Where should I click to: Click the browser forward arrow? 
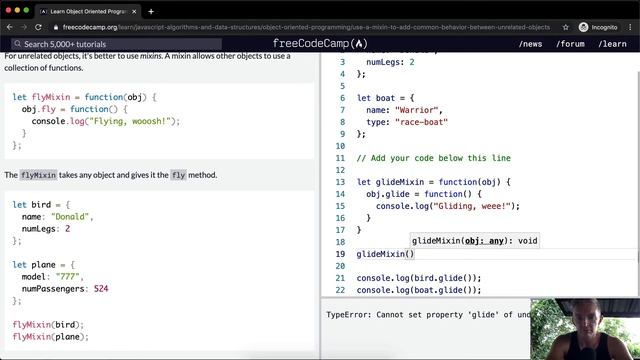pos(24,27)
